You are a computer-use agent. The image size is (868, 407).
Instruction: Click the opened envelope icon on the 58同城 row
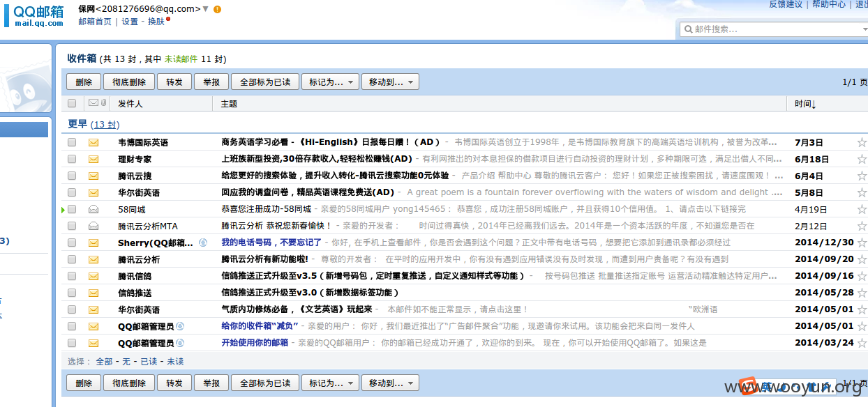(x=93, y=209)
